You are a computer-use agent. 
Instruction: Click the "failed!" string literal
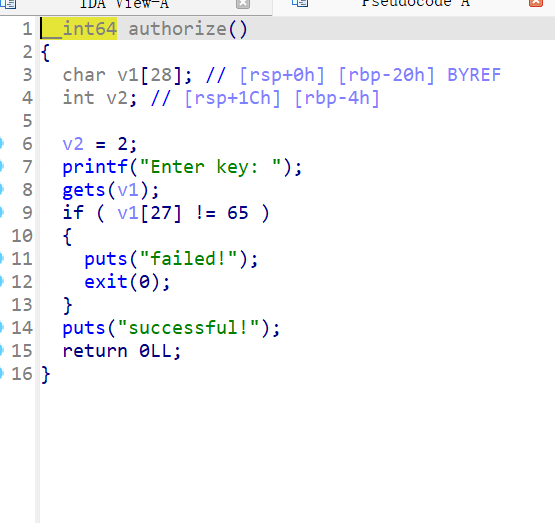click(188, 259)
